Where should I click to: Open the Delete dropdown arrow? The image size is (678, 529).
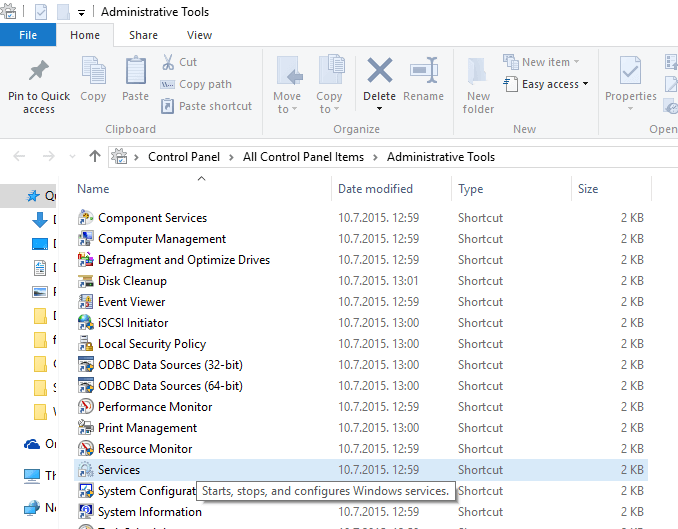[379, 109]
